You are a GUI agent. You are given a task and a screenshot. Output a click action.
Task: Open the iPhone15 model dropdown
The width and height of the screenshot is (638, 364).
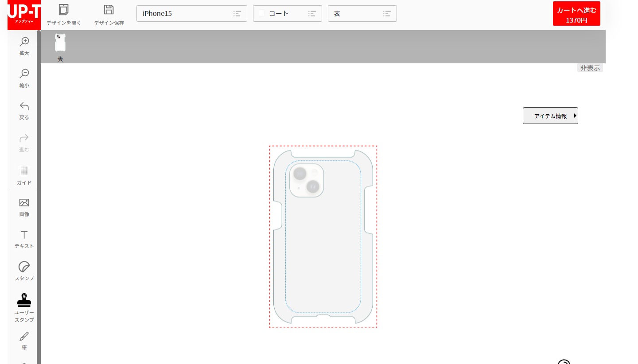(x=191, y=13)
